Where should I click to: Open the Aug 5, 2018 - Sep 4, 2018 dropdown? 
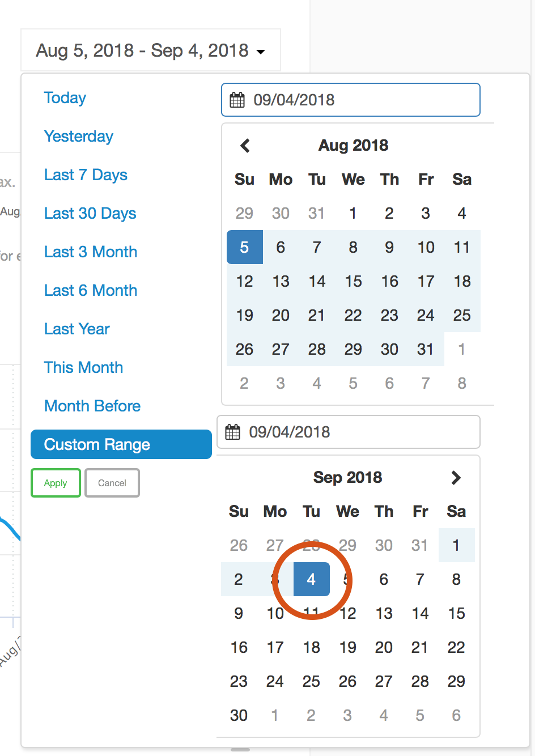click(151, 50)
